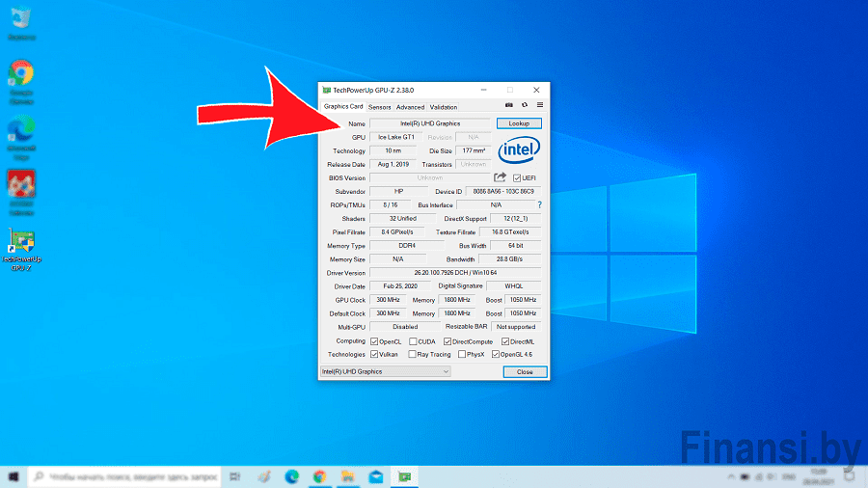Viewport: 868px width, 488px height.
Task: Click the taskbar clock and date
Action: point(818,476)
